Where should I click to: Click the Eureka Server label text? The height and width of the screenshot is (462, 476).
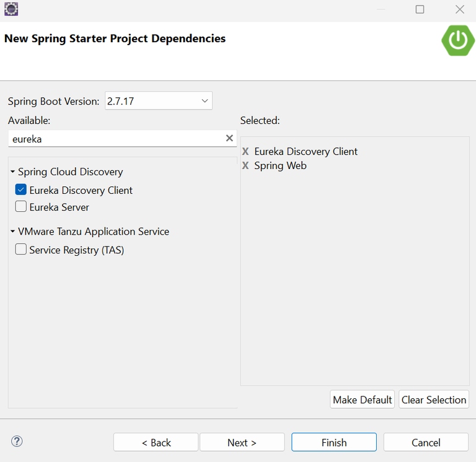59,207
